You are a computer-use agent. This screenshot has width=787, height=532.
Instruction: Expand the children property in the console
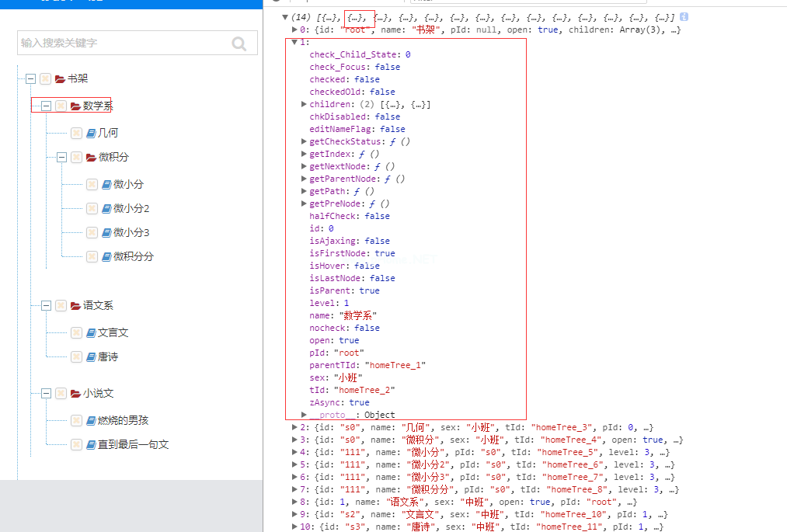point(304,104)
